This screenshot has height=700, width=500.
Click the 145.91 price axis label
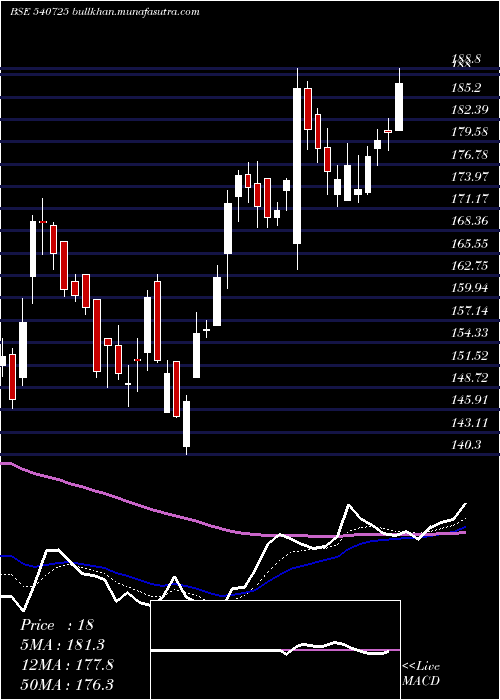(470, 400)
